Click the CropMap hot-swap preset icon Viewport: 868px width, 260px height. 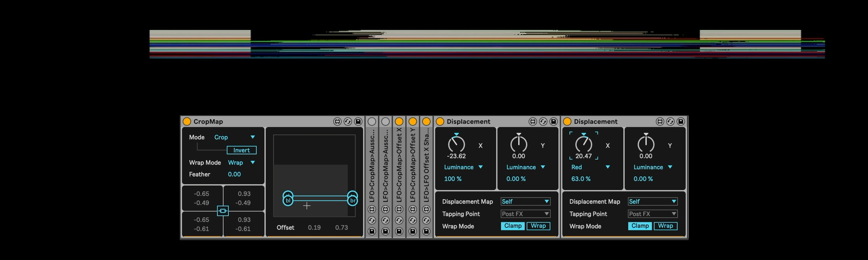point(347,121)
